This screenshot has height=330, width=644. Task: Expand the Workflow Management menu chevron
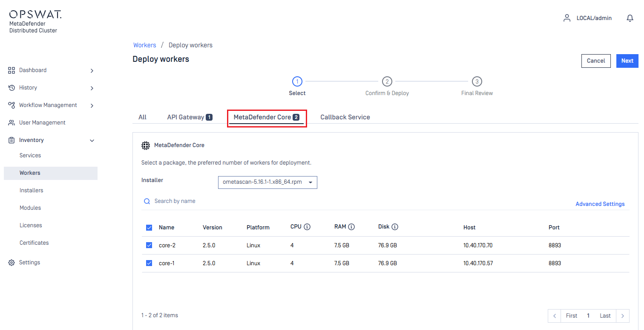tap(92, 105)
